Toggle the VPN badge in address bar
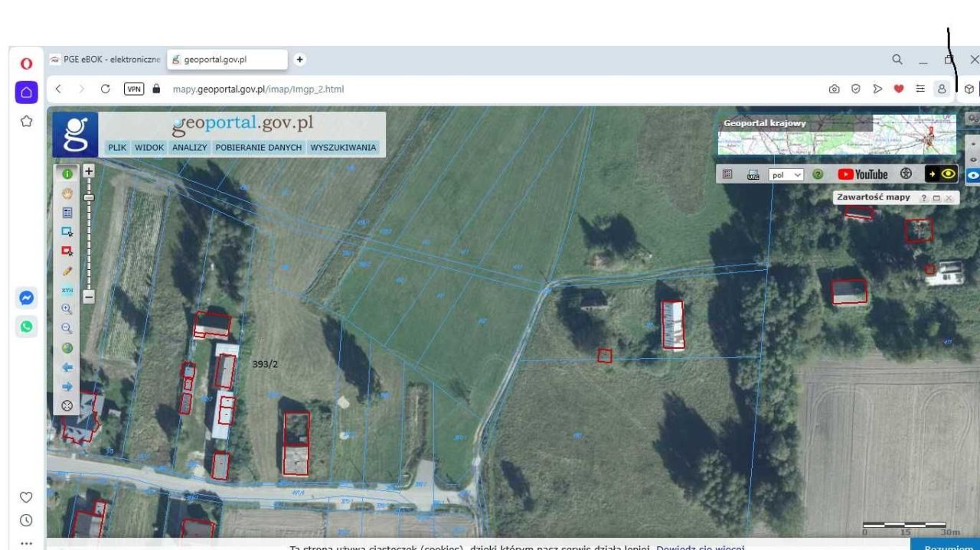This screenshot has width=980, height=550. pyautogui.click(x=132, y=89)
